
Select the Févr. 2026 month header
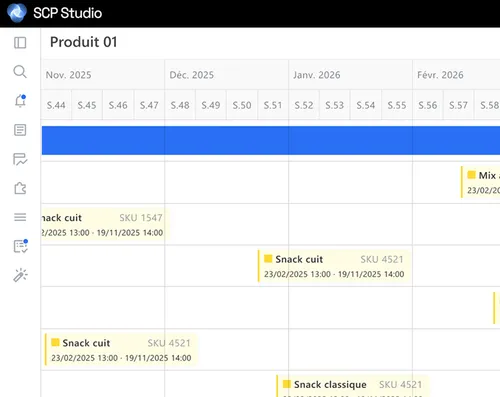tap(456, 75)
